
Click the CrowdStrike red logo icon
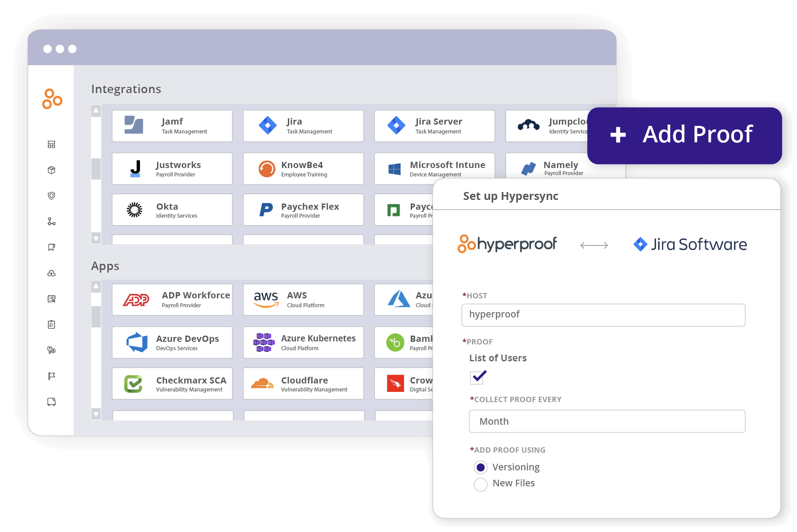point(396,383)
